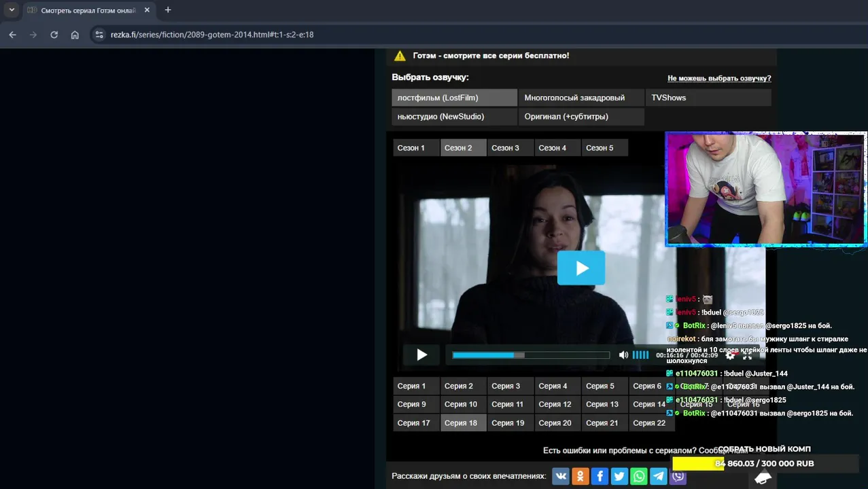Open site information icon beside the URL
Viewport: 868px width, 489px height.
click(x=99, y=35)
